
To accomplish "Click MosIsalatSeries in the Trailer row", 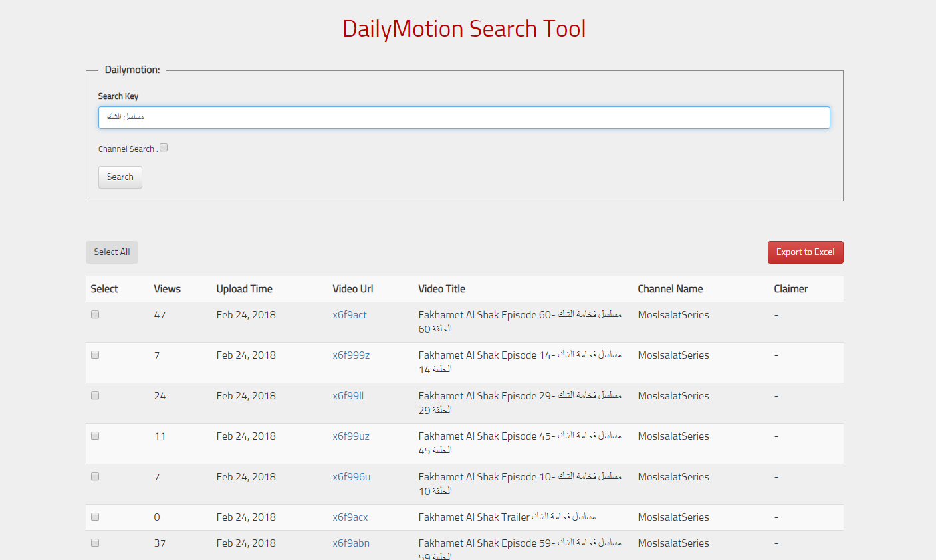I will click(673, 517).
